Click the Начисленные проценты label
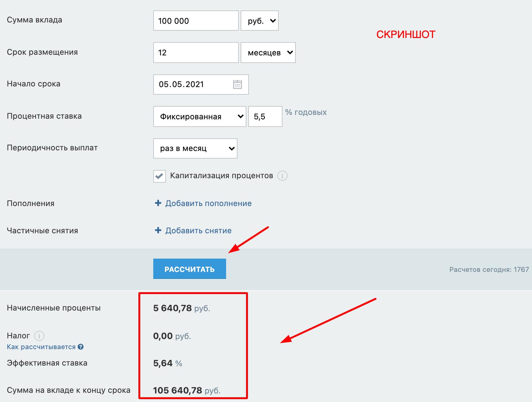Viewport: 532px width, 402px height. [x=54, y=308]
